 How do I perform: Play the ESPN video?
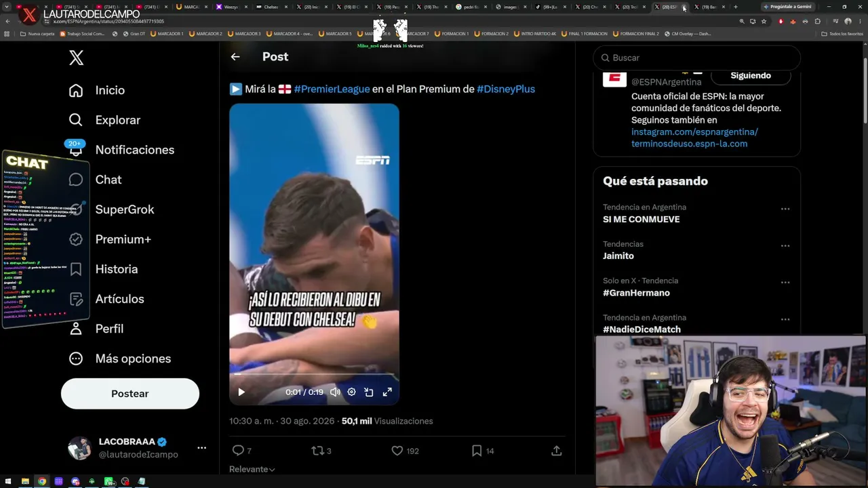(241, 392)
